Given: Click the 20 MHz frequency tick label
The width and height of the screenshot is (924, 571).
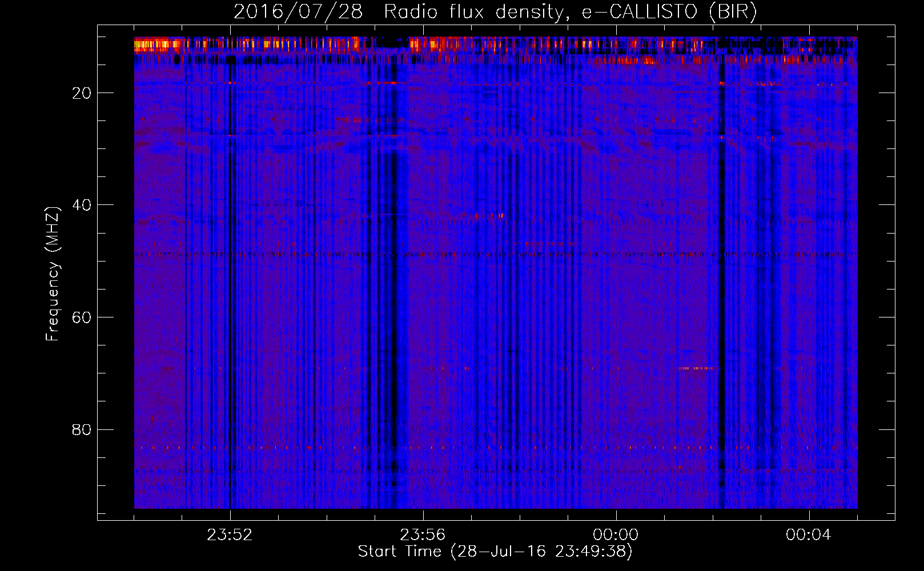Looking at the screenshot, I should tap(82, 93).
